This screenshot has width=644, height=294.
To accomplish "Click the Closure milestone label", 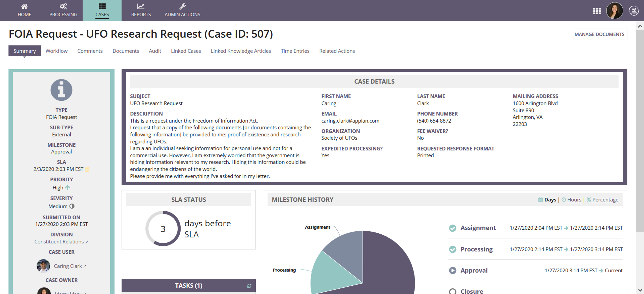I will 472,291.
